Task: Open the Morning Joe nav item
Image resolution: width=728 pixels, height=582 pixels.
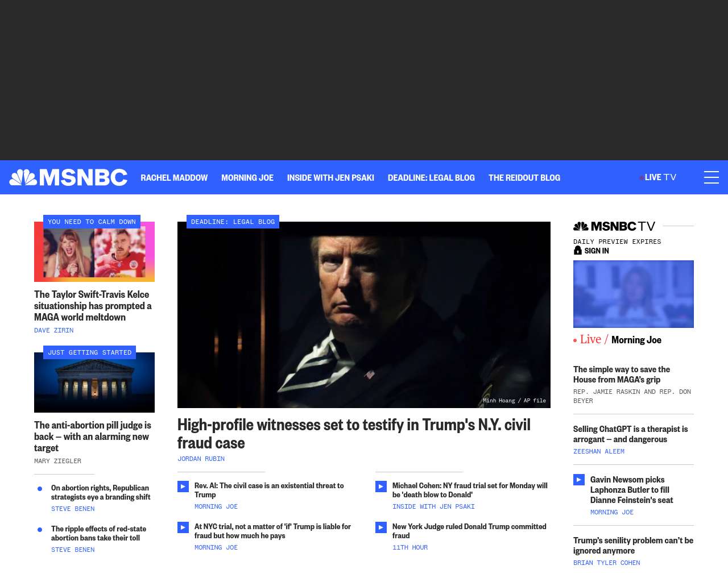Action: point(247,178)
